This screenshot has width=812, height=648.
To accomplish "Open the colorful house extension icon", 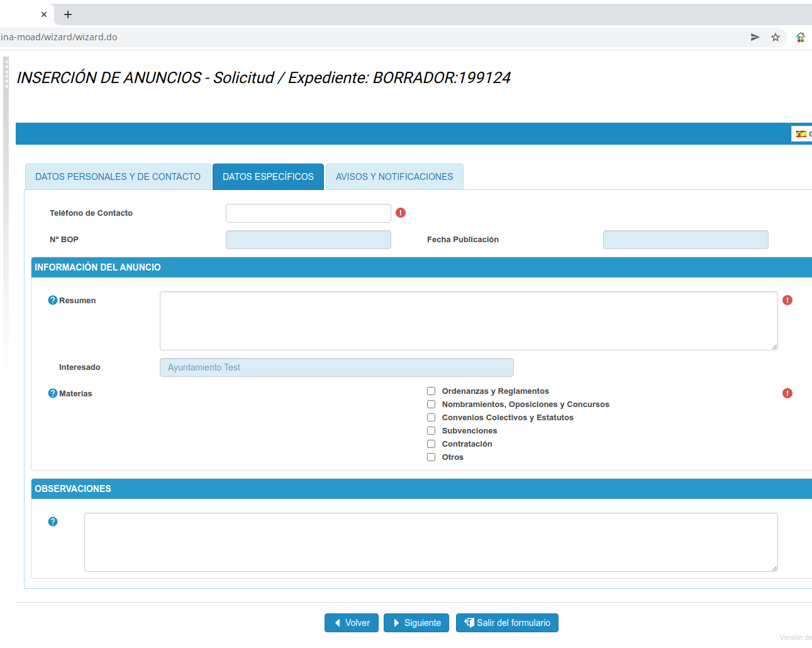I will (801, 37).
